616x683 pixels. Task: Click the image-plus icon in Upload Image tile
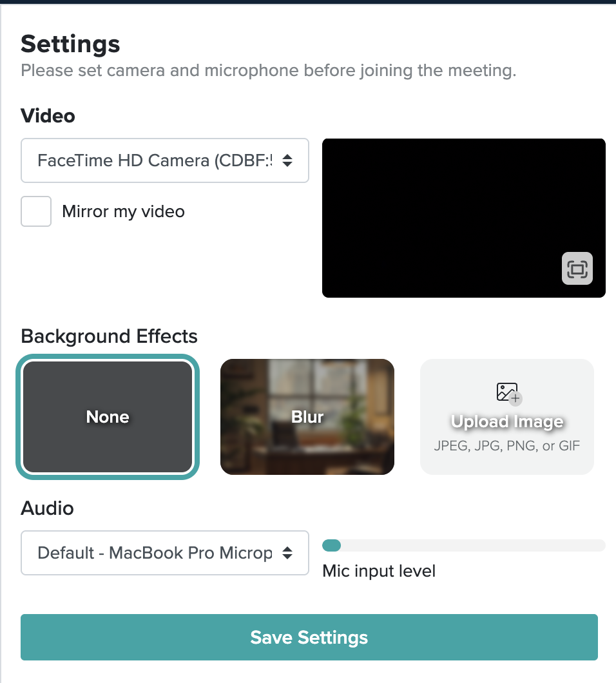pyautogui.click(x=509, y=393)
